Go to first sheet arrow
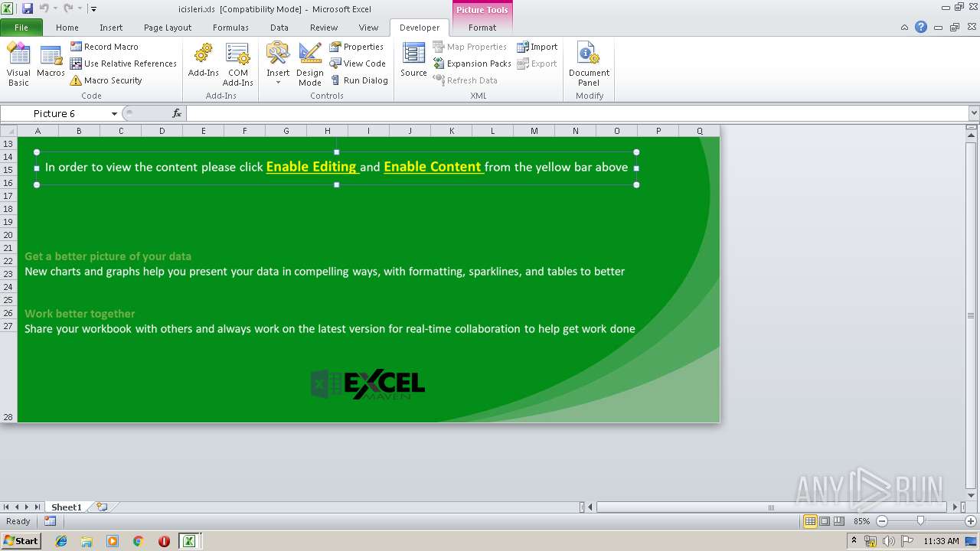980x551 pixels. [7, 507]
